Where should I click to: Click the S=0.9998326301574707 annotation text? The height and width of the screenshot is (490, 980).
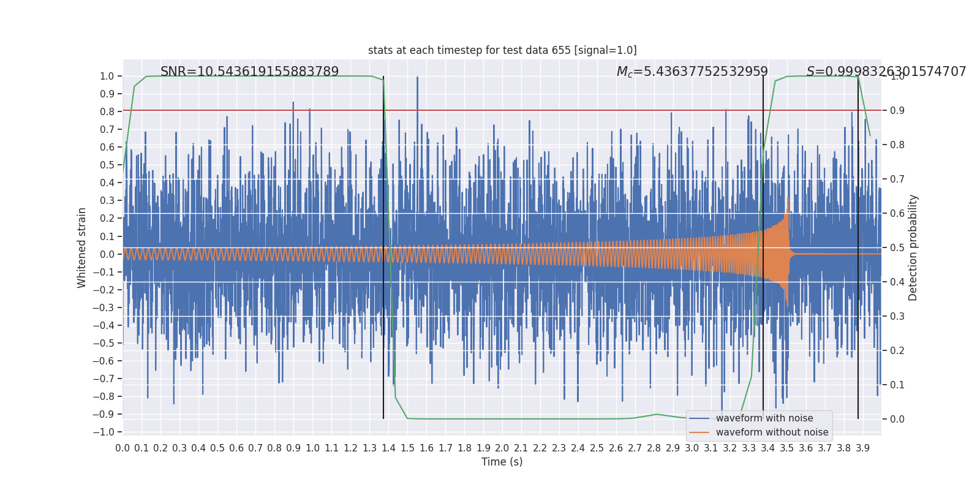[x=886, y=72]
